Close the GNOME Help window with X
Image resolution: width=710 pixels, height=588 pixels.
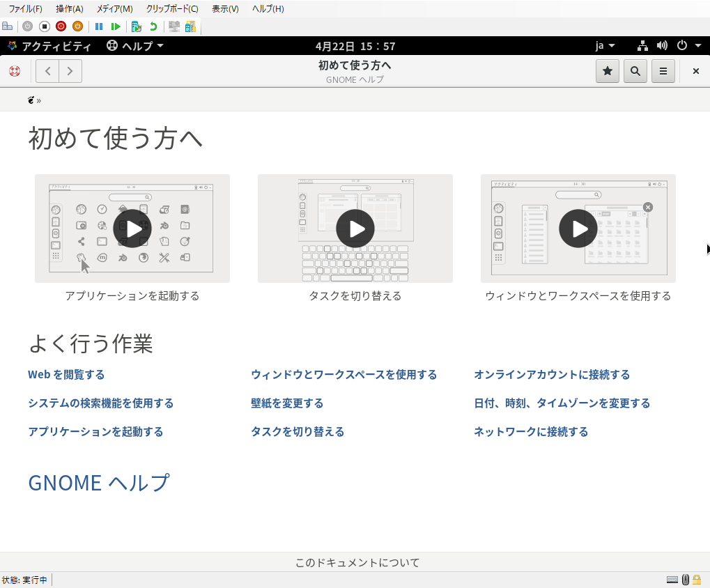click(696, 71)
